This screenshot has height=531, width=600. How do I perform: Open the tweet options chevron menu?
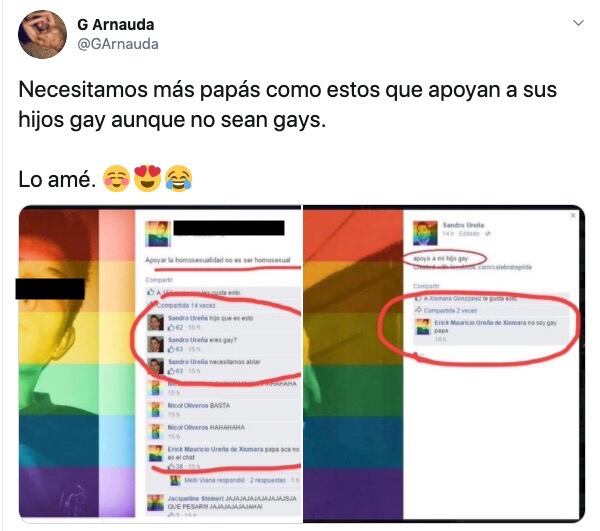[x=578, y=23]
